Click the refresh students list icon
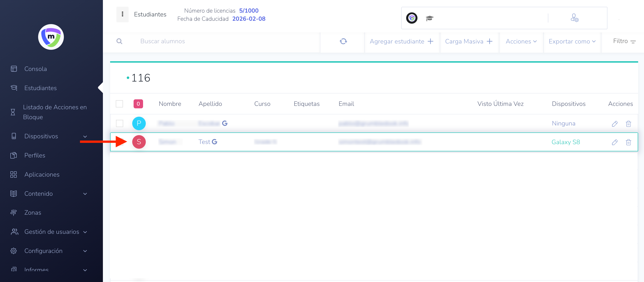 coord(343,41)
